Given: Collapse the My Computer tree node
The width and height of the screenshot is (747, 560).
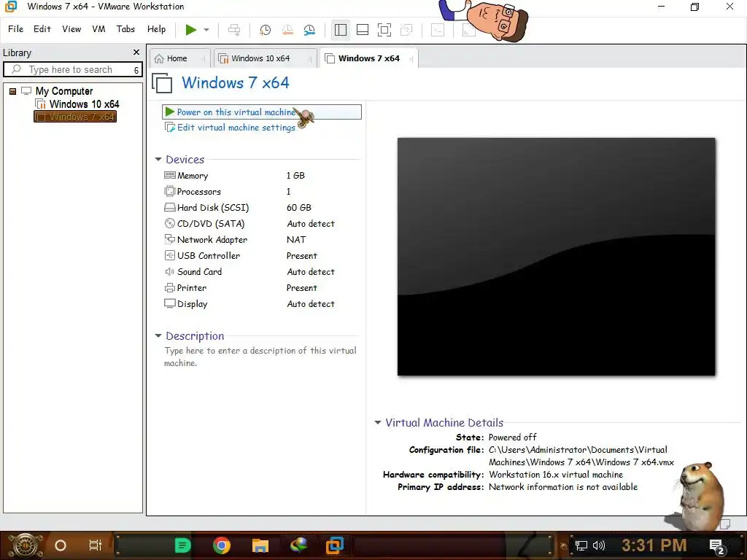Looking at the screenshot, I should (13, 91).
